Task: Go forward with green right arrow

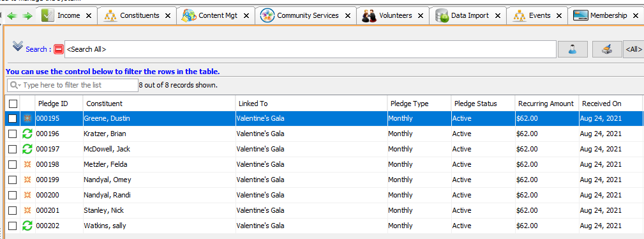Action: click(x=27, y=15)
